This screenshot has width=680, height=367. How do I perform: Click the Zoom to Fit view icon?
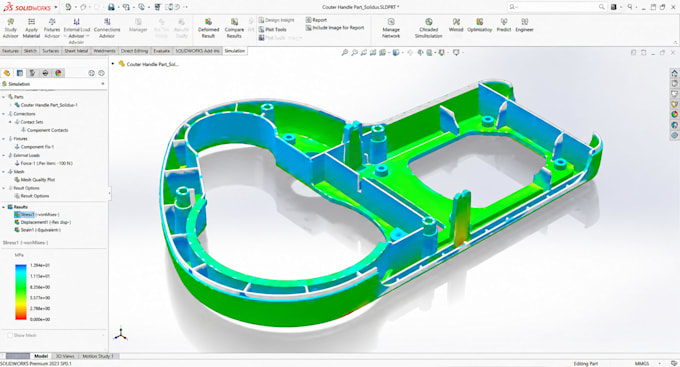point(345,52)
